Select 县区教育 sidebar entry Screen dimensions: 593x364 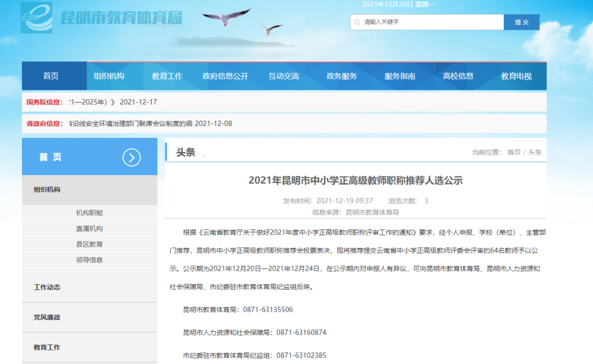[89, 244]
